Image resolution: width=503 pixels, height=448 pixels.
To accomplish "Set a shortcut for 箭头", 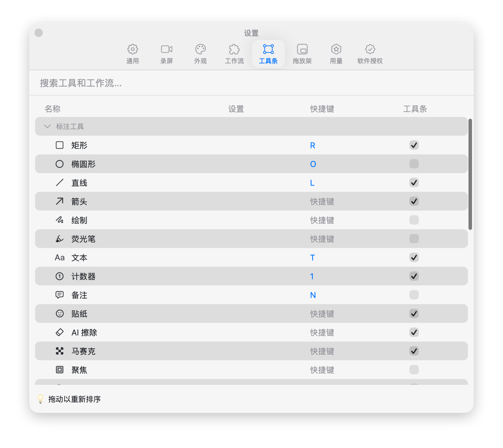I will (x=322, y=201).
